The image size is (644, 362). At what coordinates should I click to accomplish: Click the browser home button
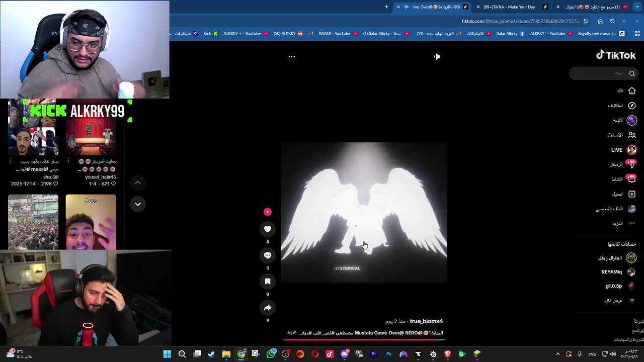(x=600, y=21)
